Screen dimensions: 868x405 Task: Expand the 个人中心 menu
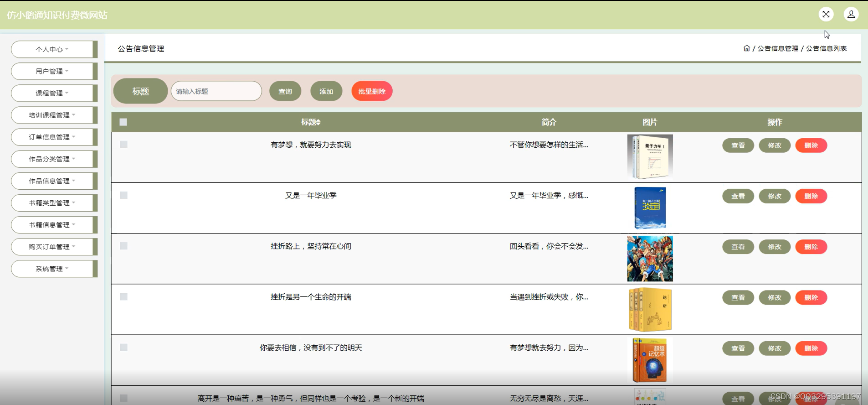[x=54, y=49]
